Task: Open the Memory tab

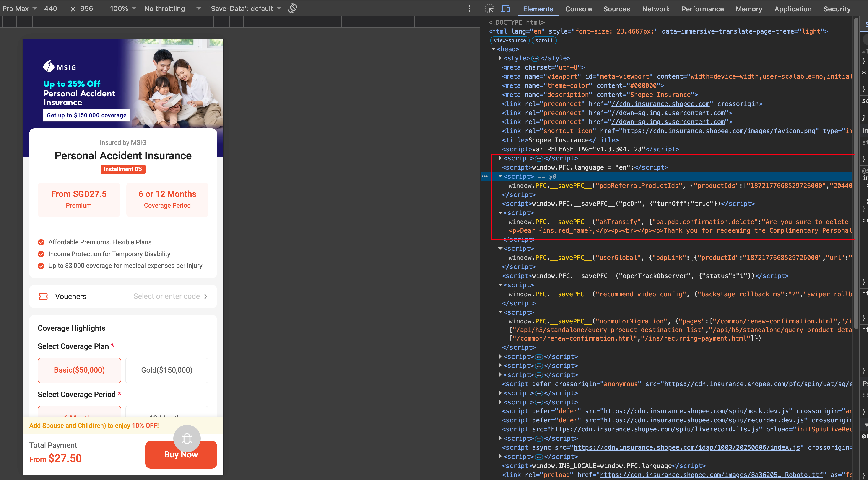Action: (x=749, y=9)
